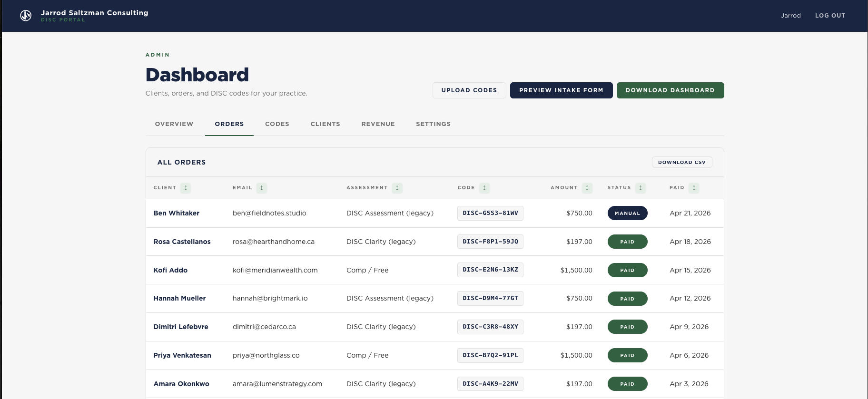Click email amara@lumenstrategy.com
This screenshot has width=868, height=399.
(x=277, y=384)
